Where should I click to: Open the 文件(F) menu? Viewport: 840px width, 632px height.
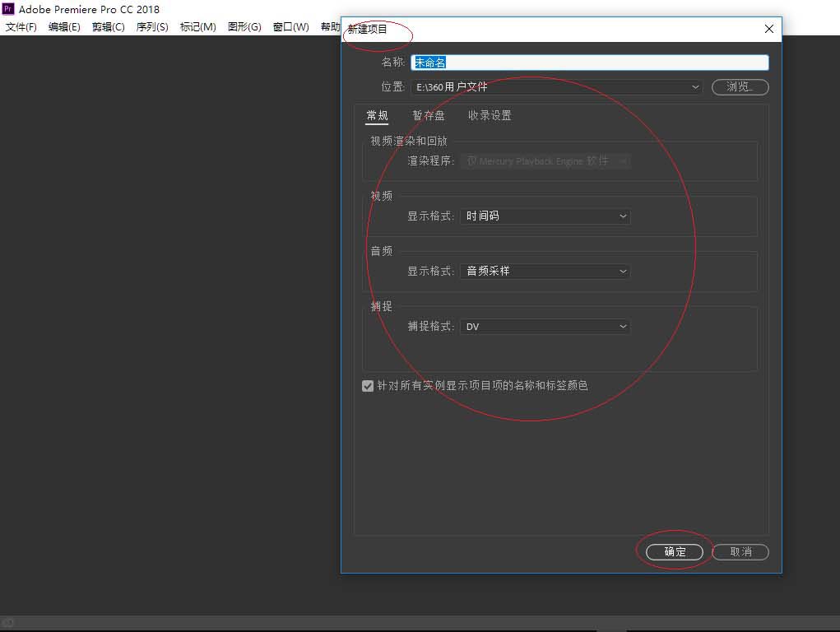click(21, 27)
